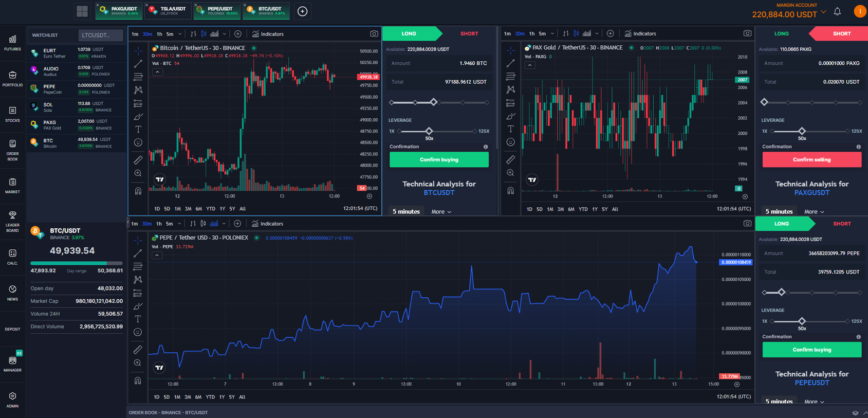Click Confirmation info icon in BTC order panel
The image size is (868, 418).
point(486,147)
